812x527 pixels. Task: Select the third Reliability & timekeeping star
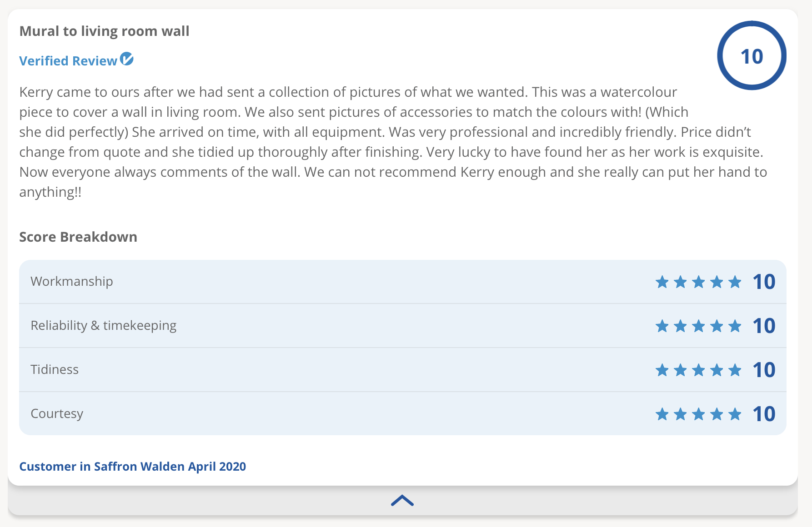698,326
